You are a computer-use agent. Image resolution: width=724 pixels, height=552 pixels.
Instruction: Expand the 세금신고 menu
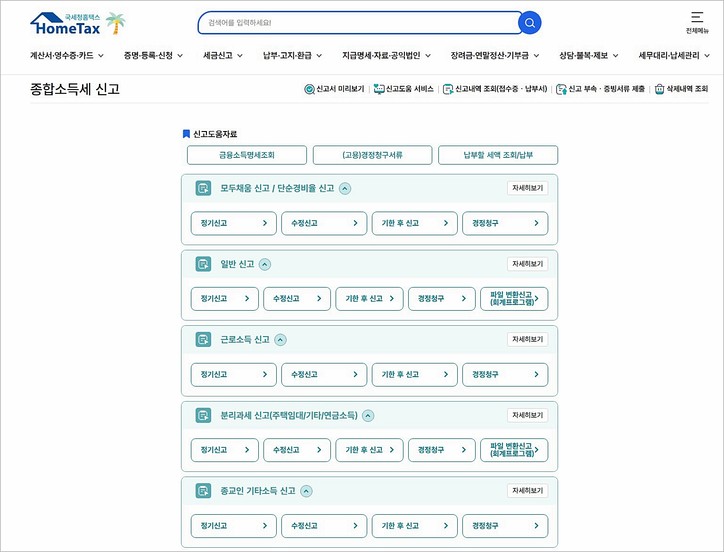pyautogui.click(x=223, y=55)
